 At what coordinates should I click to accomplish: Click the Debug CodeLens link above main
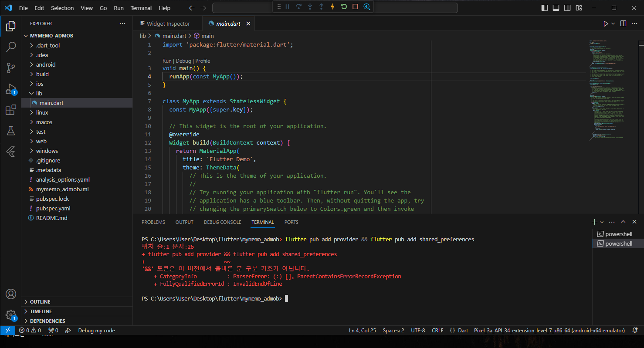[x=183, y=61]
